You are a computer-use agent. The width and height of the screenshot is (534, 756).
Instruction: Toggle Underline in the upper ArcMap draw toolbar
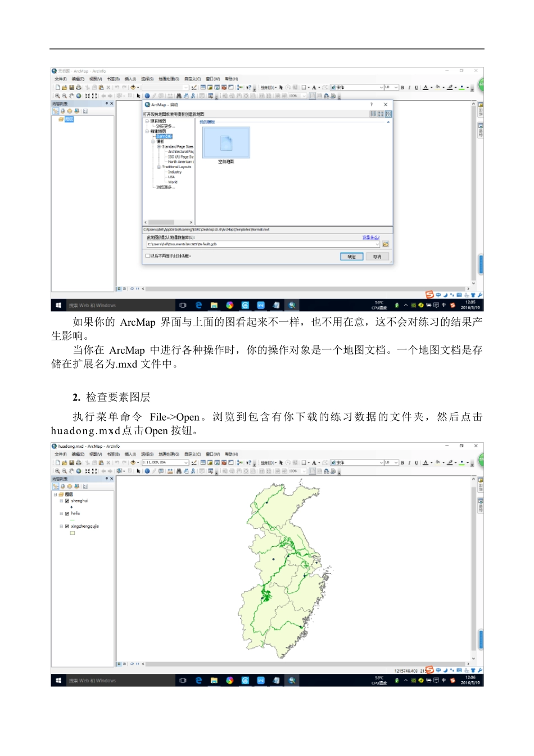point(417,87)
